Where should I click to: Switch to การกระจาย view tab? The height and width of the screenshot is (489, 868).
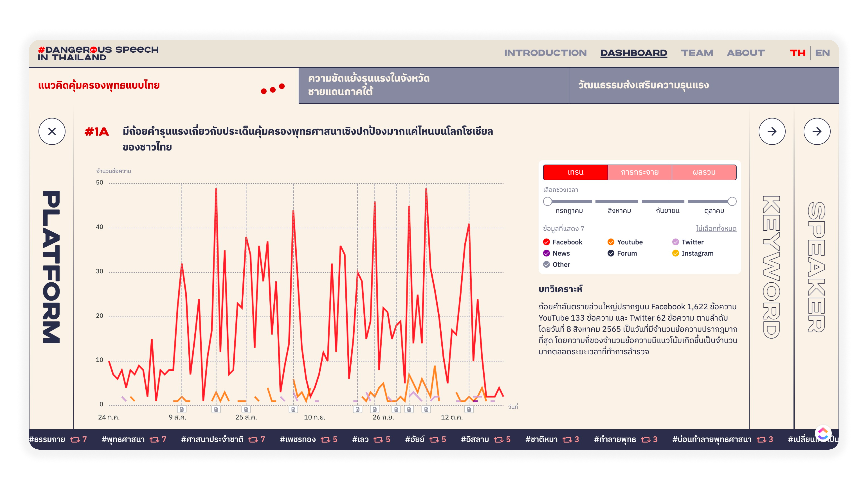640,172
